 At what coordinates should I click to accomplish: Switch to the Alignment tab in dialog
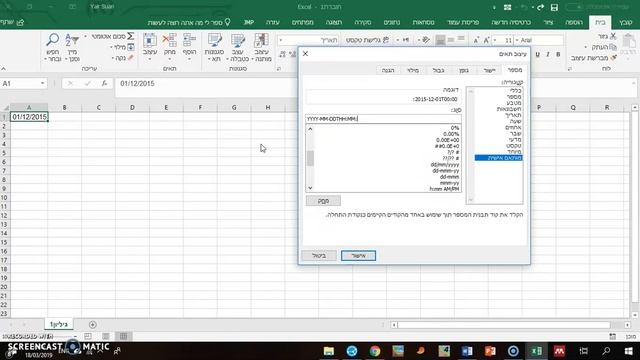tap(489, 70)
